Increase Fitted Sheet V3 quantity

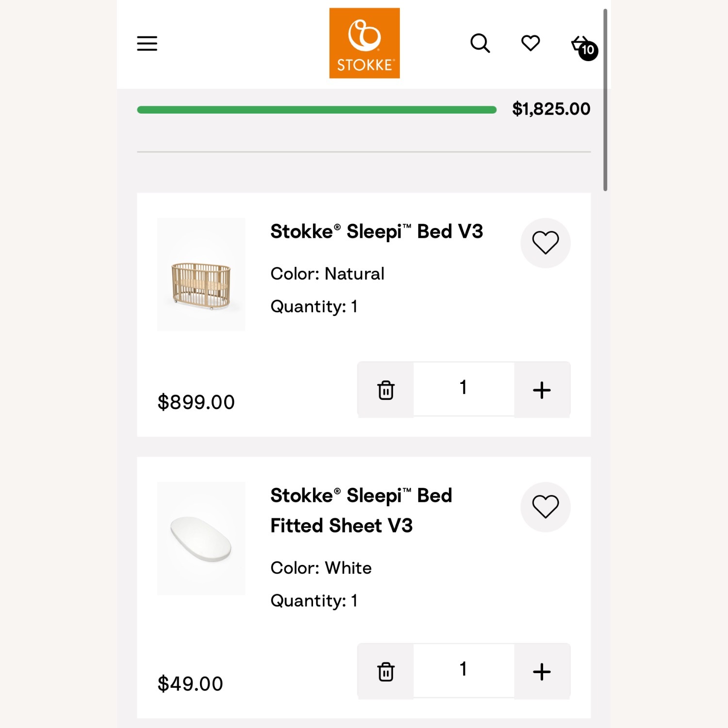coord(542,672)
